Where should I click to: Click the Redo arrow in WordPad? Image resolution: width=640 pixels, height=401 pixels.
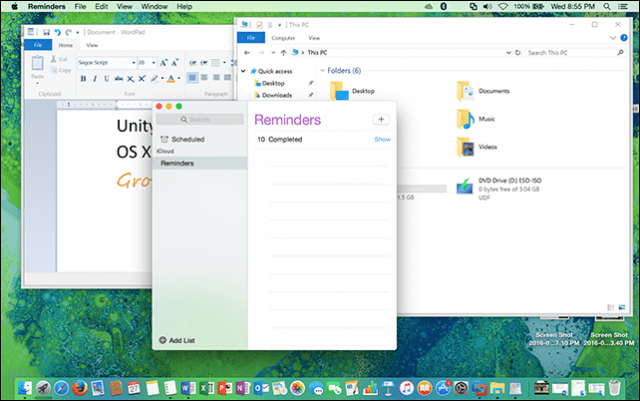(68, 32)
